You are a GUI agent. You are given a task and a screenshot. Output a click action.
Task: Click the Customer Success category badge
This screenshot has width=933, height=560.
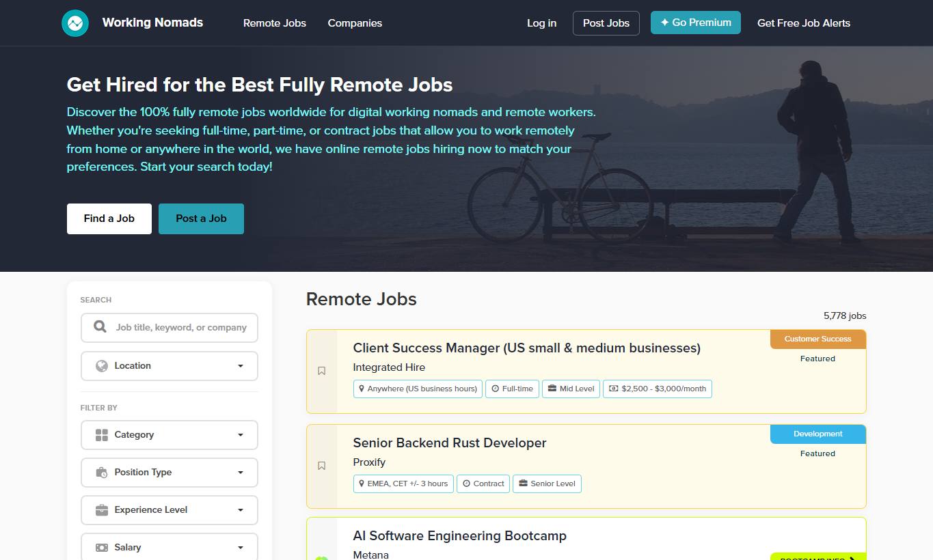coord(818,339)
